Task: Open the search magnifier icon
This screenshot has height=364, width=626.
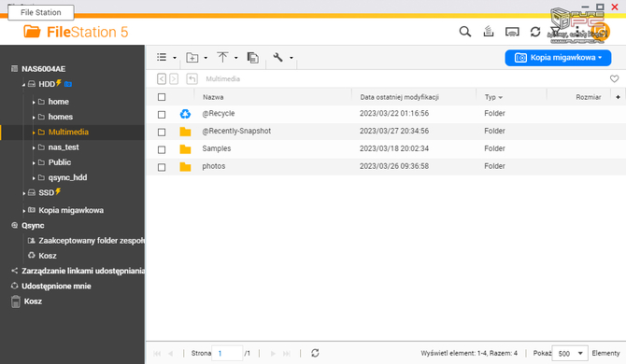Action: click(464, 32)
